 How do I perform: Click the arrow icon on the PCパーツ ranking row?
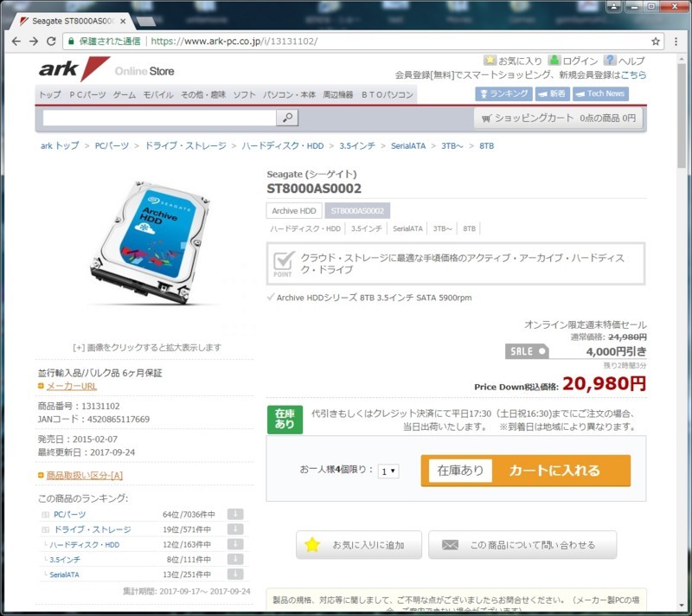pyautogui.click(x=235, y=514)
